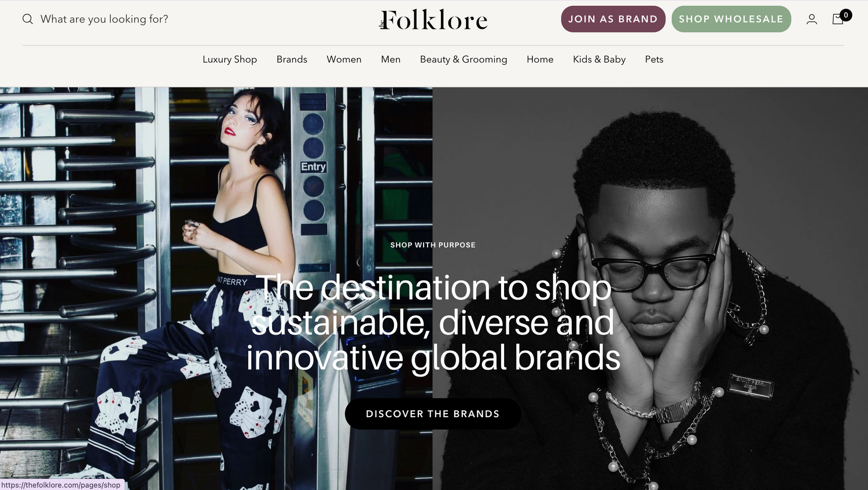Viewport: 868px width, 490px height.
Task: Click the JOIN AS BRAND button
Action: 613,19
